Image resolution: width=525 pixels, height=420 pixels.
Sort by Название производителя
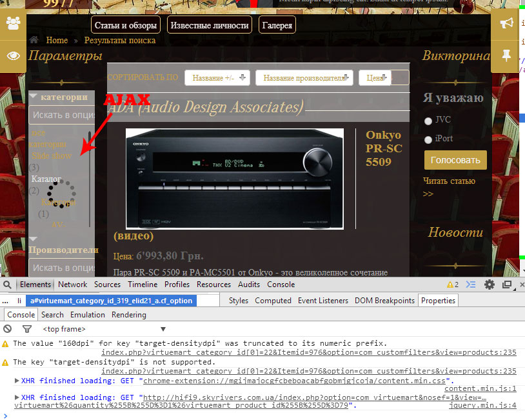click(304, 77)
